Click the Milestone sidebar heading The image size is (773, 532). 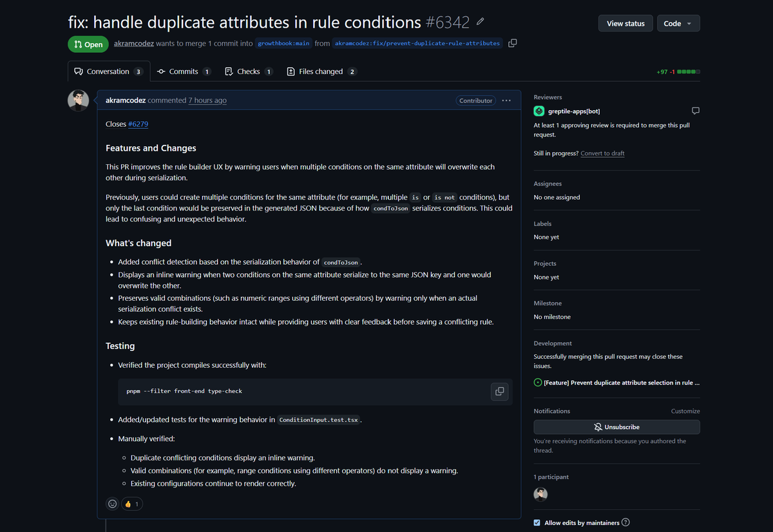548,303
